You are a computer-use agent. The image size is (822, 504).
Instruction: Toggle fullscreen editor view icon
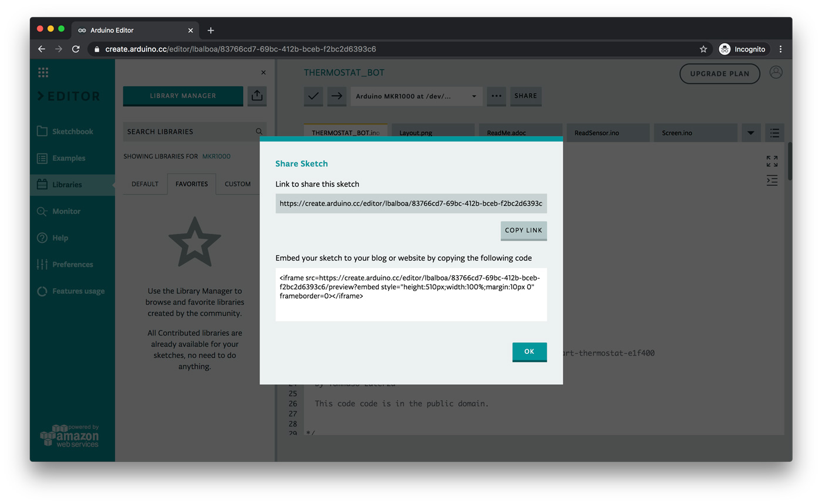772,161
